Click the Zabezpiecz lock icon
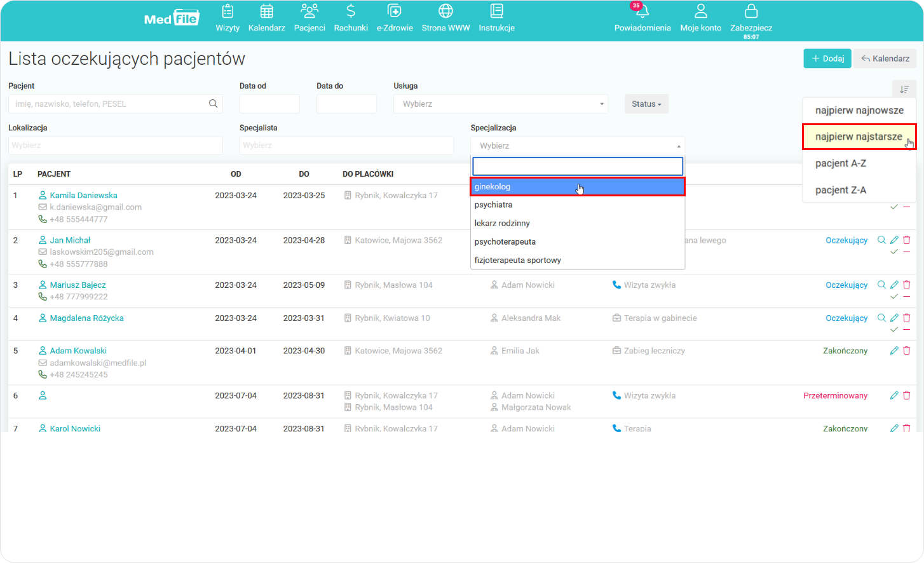 751,11
